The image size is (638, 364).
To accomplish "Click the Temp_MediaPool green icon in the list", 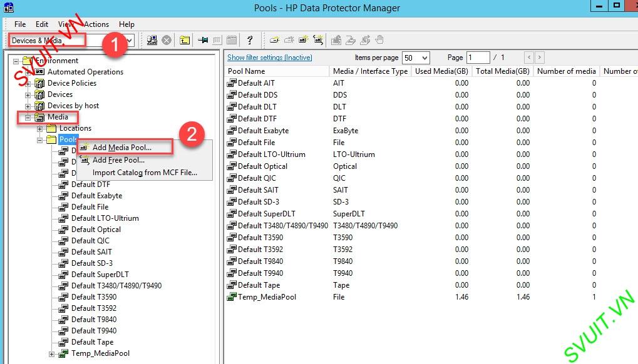I will click(232, 297).
